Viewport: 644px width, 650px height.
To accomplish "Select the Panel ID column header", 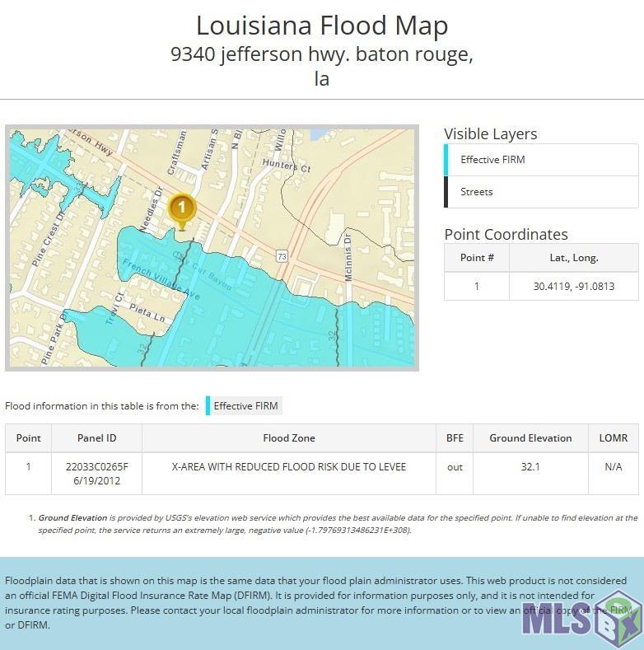I will [x=97, y=438].
